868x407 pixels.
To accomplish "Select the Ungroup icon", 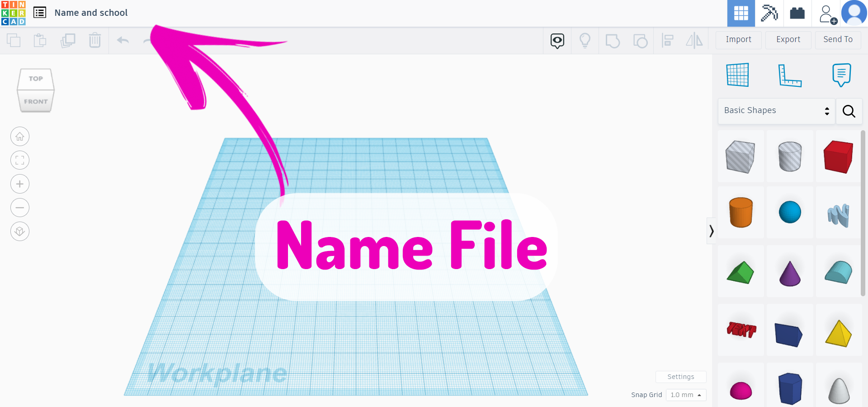I will (x=640, y=40).
